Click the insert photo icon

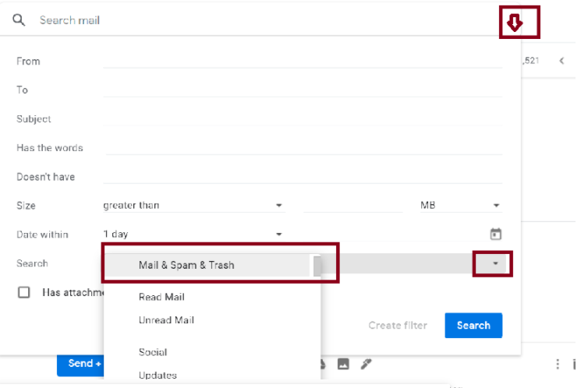click(x=343, y=364)
